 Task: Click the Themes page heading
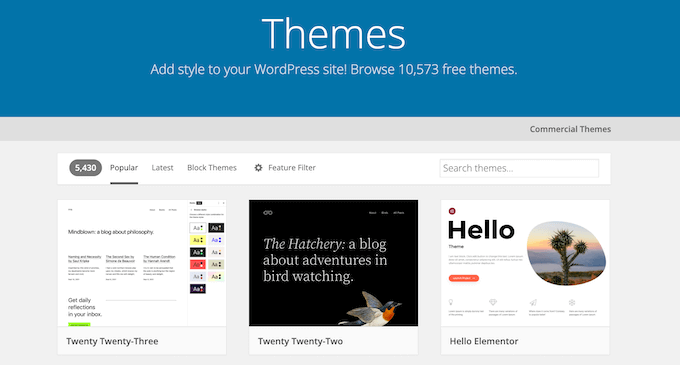(x=333, y=33)
